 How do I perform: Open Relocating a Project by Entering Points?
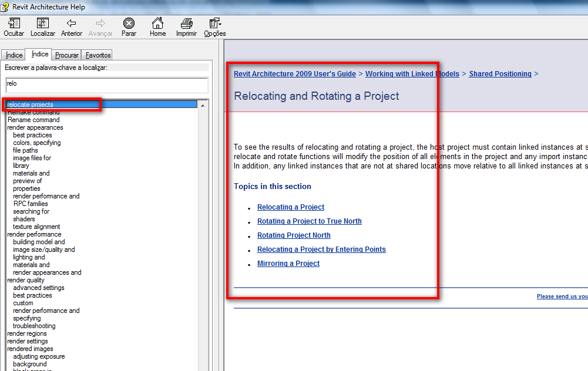(321, 249)
